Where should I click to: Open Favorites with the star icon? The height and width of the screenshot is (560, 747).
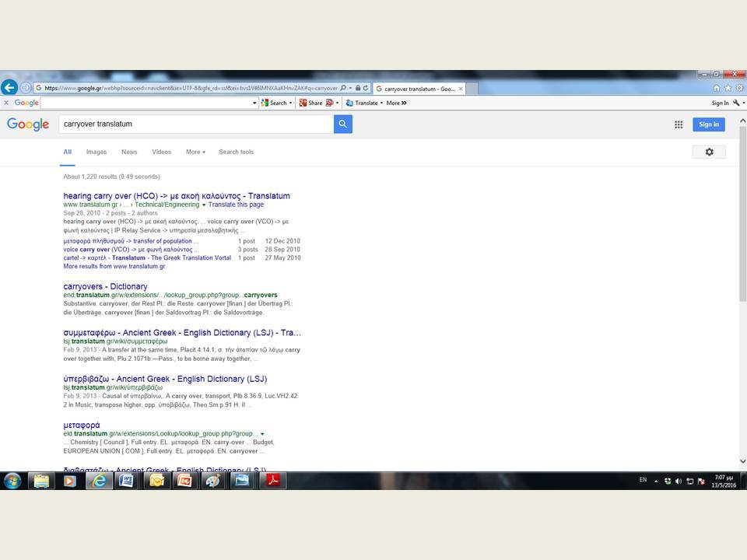pos(728,88)
